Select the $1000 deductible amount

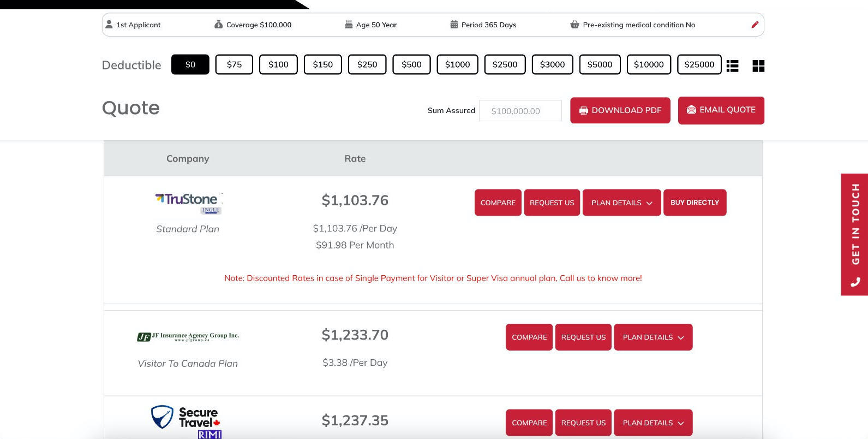tap(457, 64)
